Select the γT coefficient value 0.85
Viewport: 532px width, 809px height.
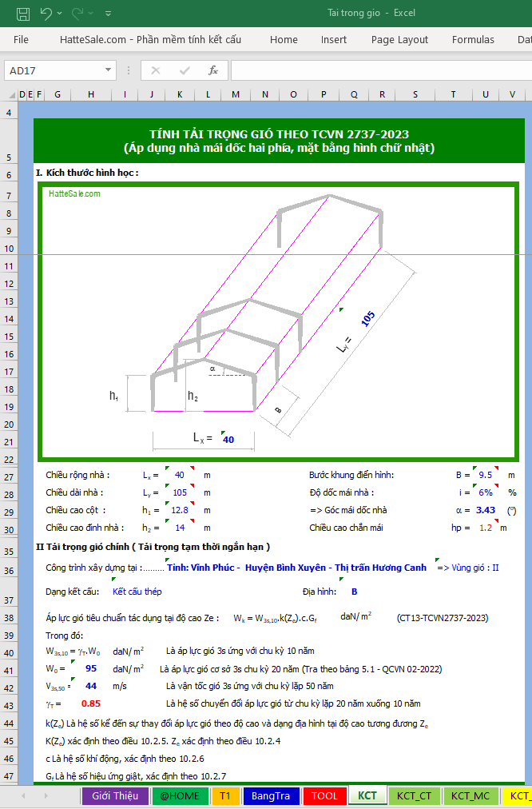point(91,703)
